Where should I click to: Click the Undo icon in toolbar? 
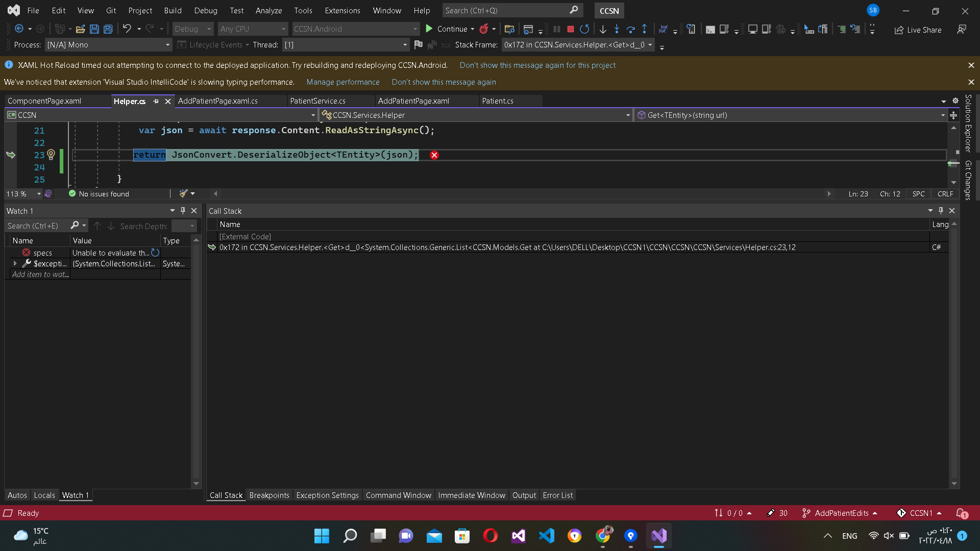127,29
